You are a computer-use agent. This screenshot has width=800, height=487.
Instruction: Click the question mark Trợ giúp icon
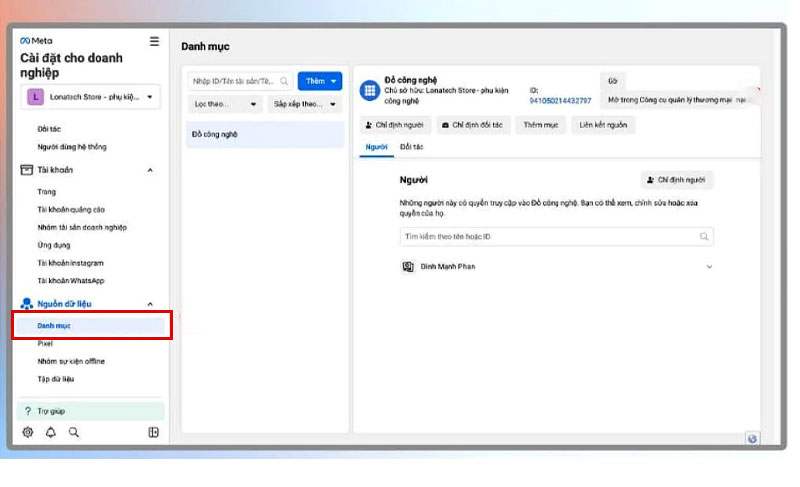(28, 411)
